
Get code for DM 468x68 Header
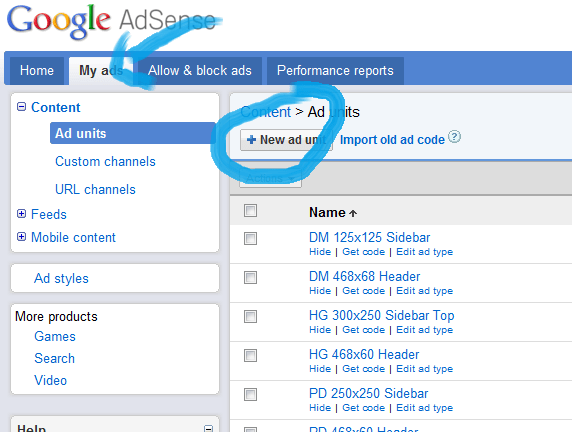pyautogui.click(x=363, y=291)
